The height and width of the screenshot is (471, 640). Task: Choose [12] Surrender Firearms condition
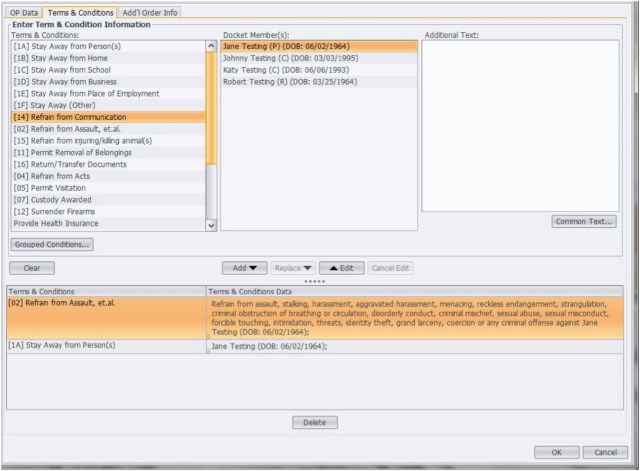pyautogui.click(x=56, y=211)
